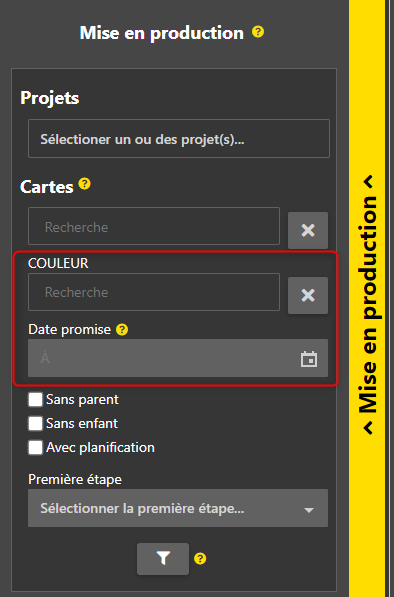Screen dimensions: 394x597
Task: Check the Avec planification option
Action: click(x=35, y=447)
